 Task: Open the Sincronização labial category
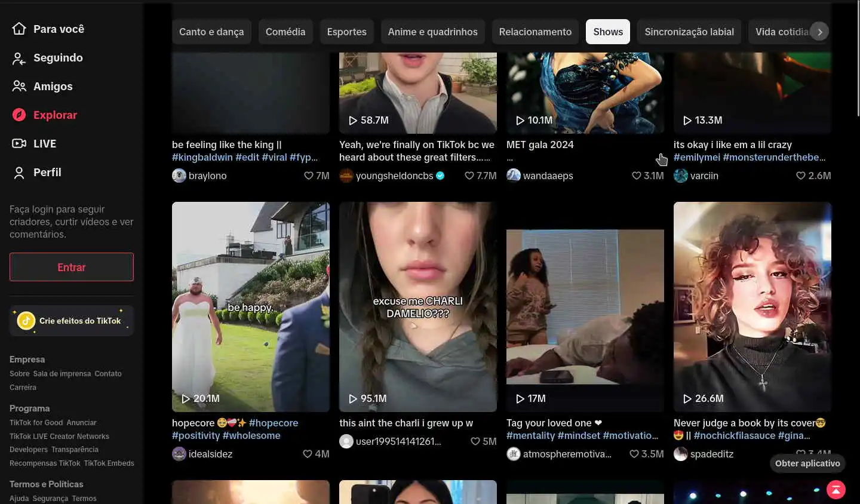point(689,32)
